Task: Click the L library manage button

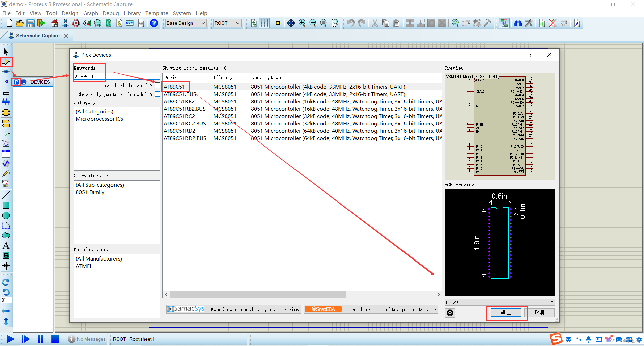Action: point(24,82)
